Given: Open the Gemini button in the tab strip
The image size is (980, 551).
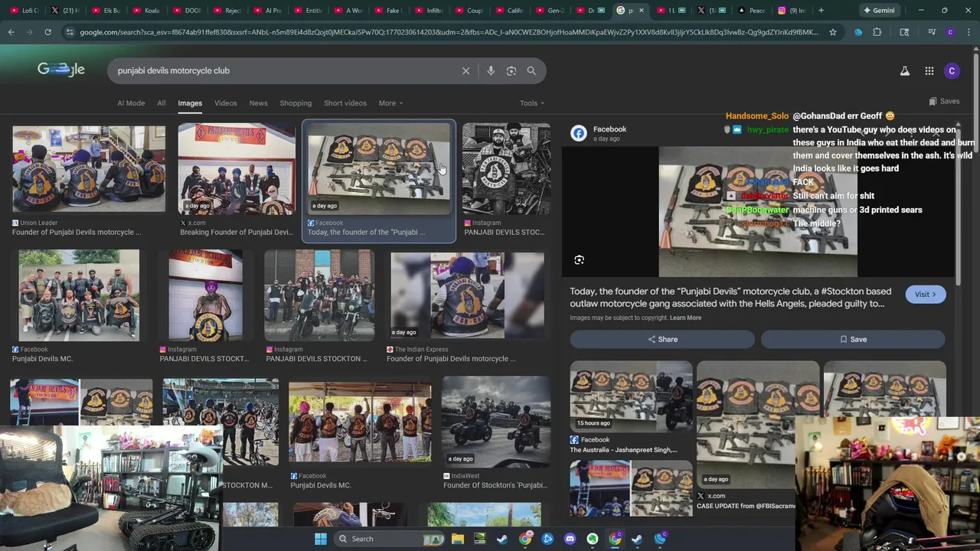Looking at the screenshot, I should tap(878, 10).
